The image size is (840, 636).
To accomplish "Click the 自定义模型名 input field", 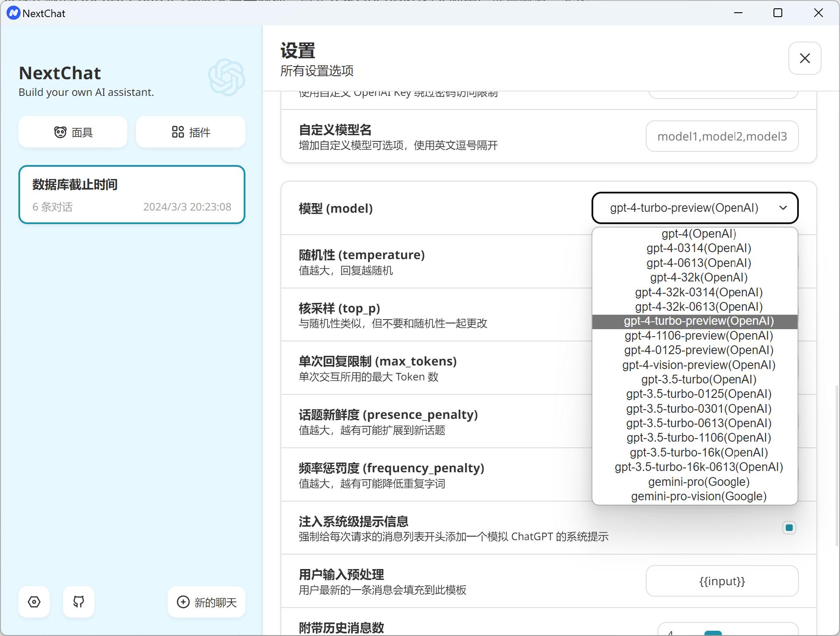I will [722, 136].
